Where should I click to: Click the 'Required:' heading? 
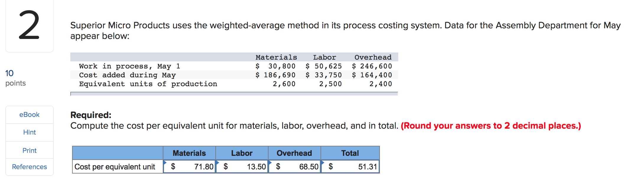pyautogui.click(x=91, y=115)
